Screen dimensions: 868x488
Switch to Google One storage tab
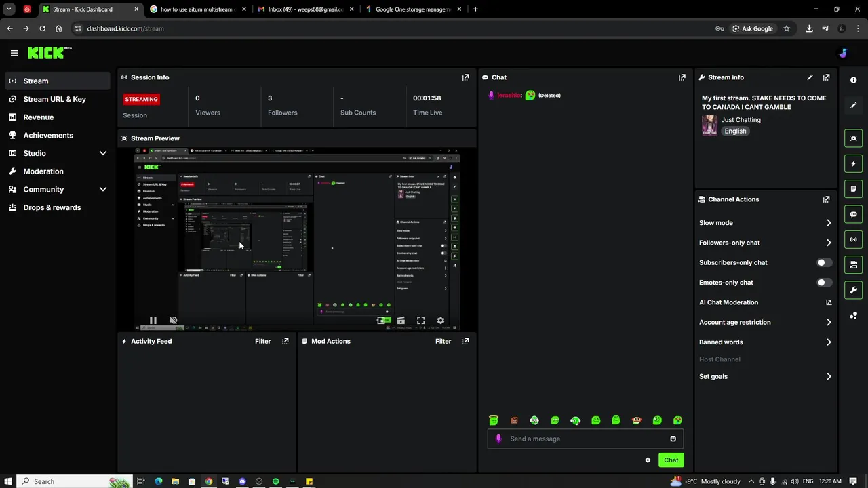pos(414,9)
